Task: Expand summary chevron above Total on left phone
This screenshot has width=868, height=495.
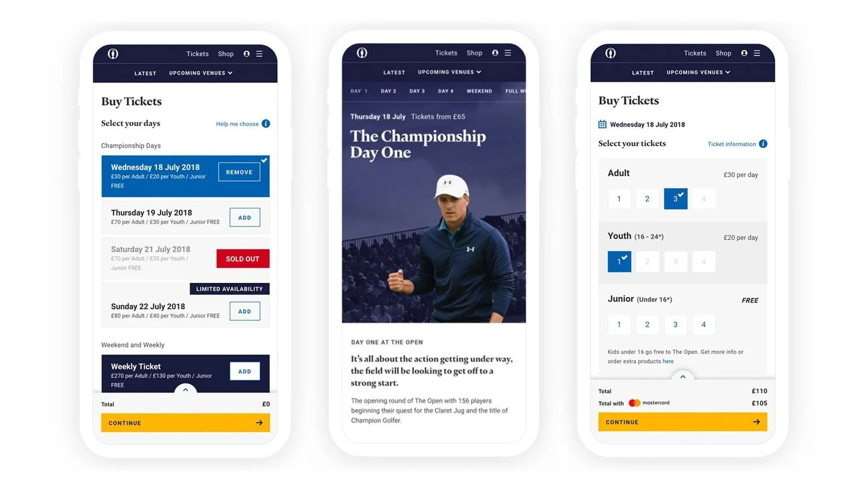Action: pos(185,390)
